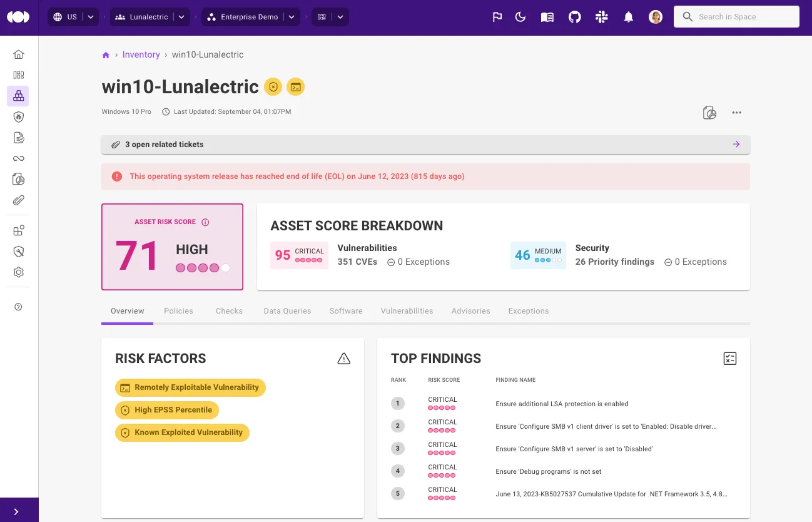Click the report icon left of the three-dot menu
The width and height of the screenshot is (812, 522).
709,113
